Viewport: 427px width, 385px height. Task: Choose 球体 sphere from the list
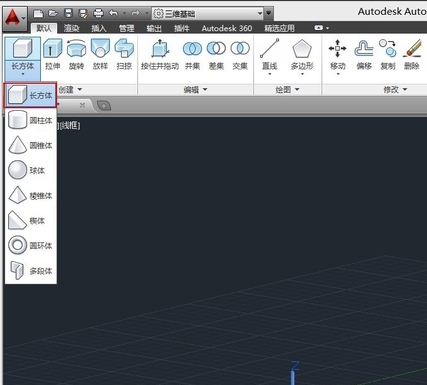coord(30,170)
